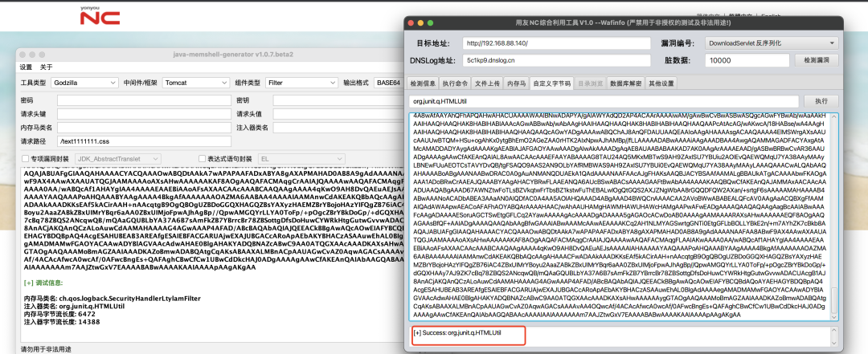This screenshot has height=354, width=868.
Task: Open the 工具类型 Godzilla dropdown
Action: 84,83
